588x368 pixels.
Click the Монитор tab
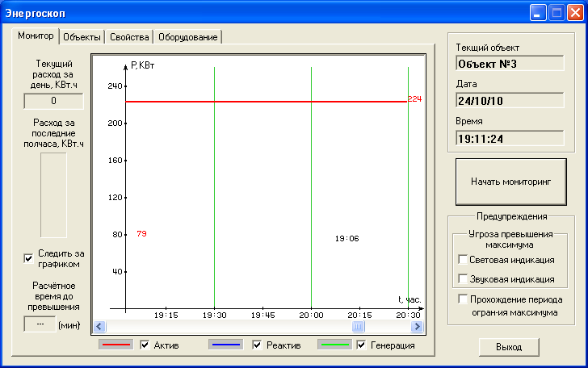point(36,36)
